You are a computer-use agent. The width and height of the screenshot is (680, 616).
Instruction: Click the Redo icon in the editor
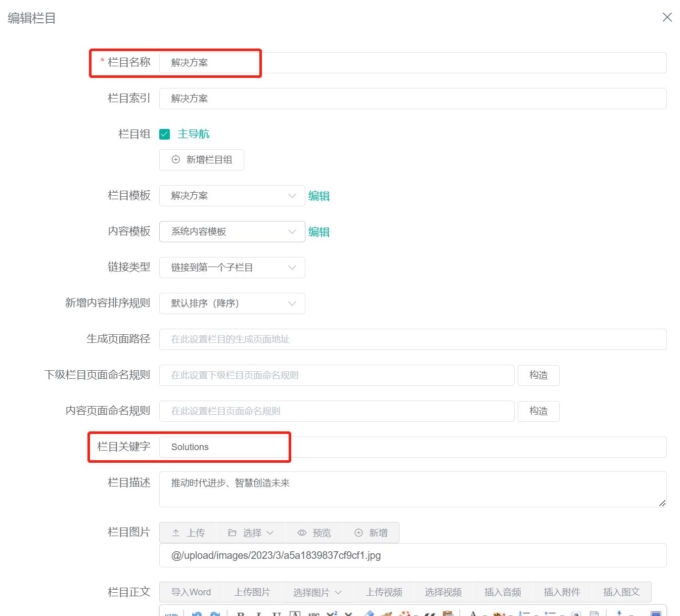click(214, 613)
